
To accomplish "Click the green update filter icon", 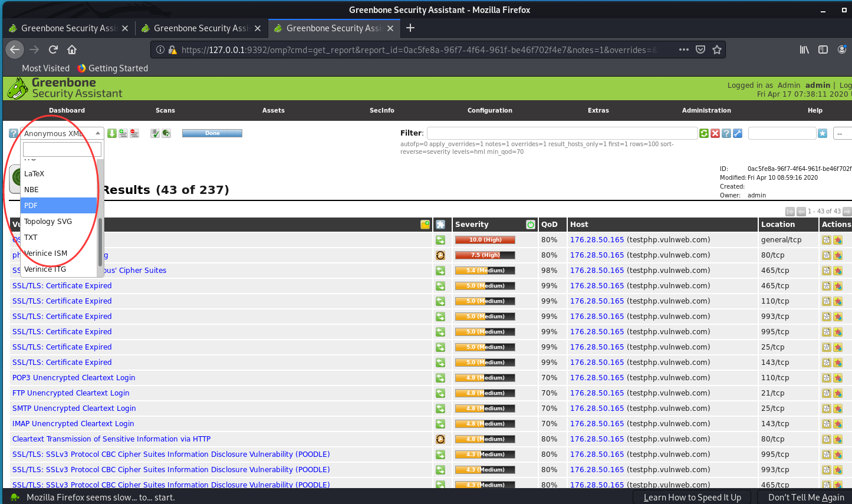I will click(x=704, y=133).
